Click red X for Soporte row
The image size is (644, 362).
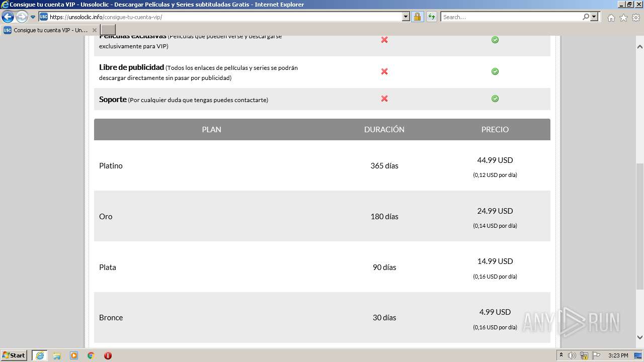pyautogui.click(x=384, y=99)
